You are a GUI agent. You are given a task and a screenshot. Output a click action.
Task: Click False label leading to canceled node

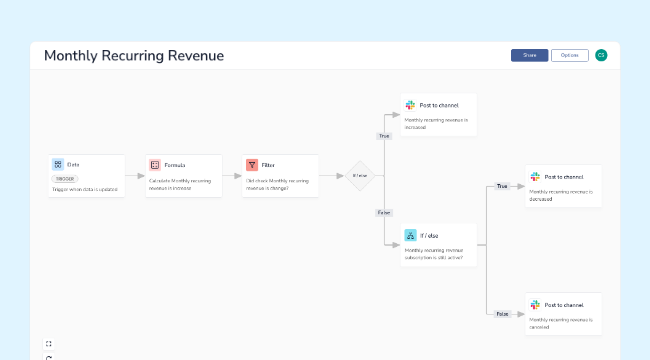click(x=502, y=314)
